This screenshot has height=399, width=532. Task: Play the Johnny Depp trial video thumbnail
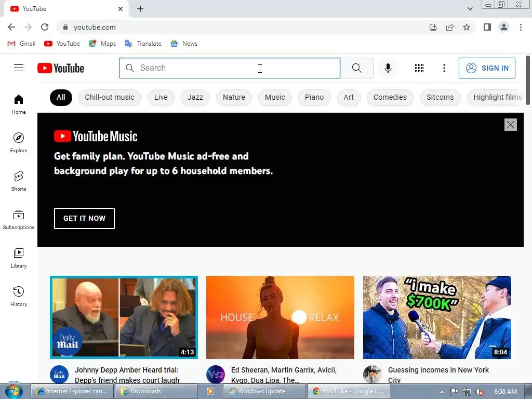(x=124, y=317)
